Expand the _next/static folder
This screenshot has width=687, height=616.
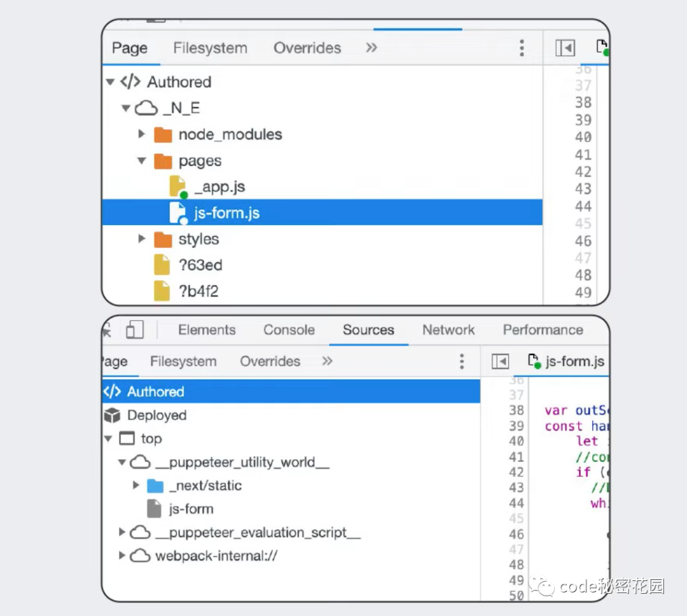coord(136,485)
